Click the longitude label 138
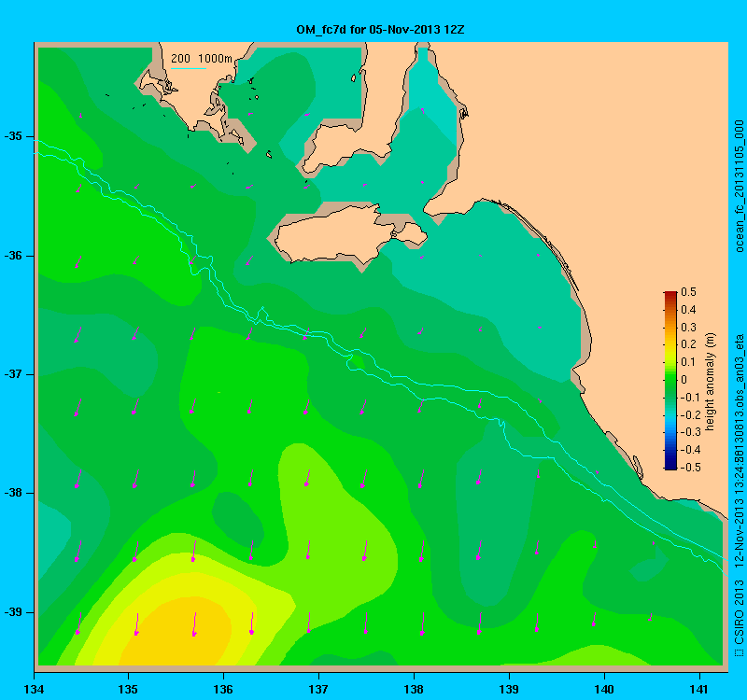Screen dimensions: 747x700 [414, 689]
